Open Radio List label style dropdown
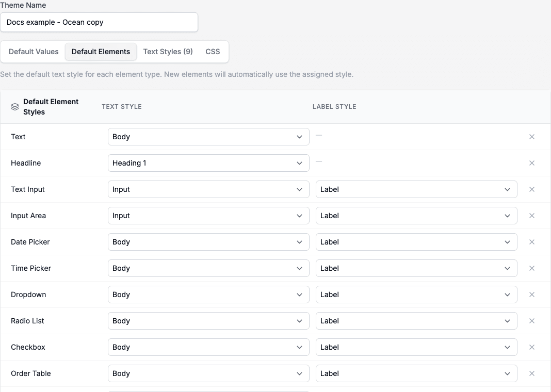Screen dimensions: 551x392 coord(416,321)
